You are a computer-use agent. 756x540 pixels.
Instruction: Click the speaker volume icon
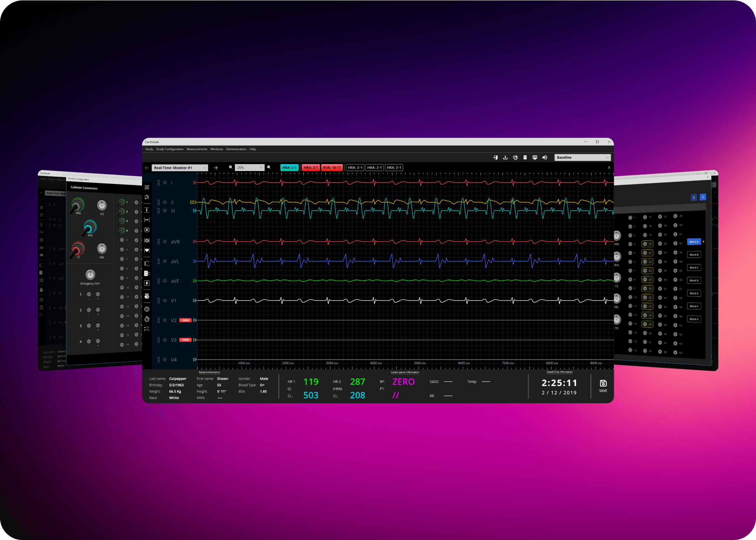coord(545,157)
